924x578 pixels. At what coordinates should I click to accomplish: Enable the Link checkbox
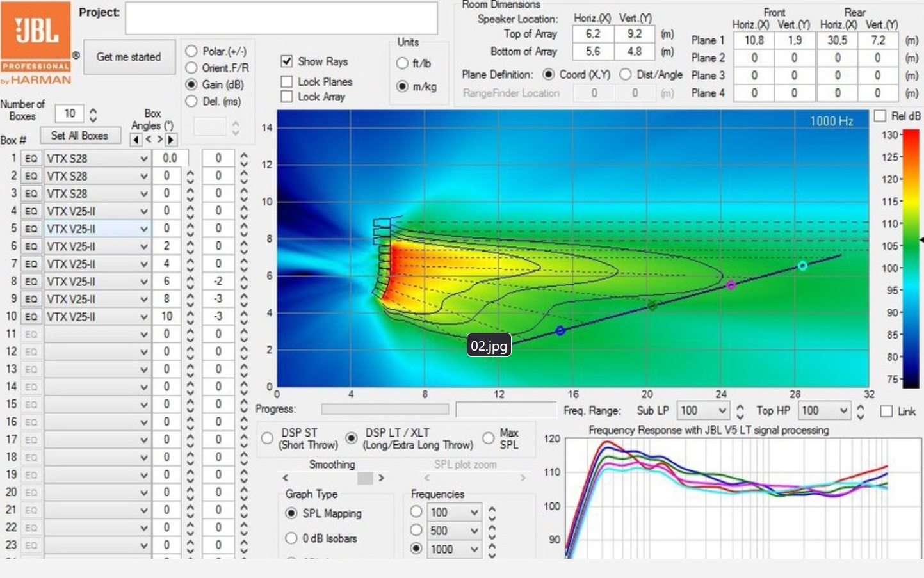[887, 412]
